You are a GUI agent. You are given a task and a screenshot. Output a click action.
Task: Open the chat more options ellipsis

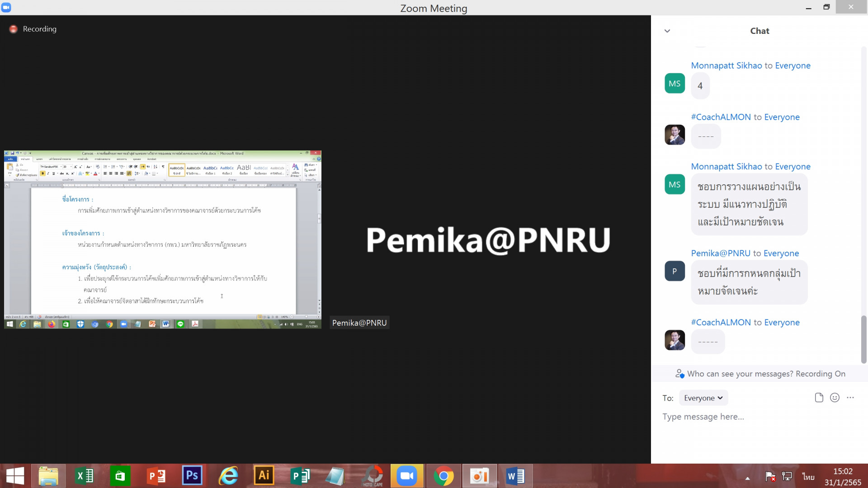[850, 398]
